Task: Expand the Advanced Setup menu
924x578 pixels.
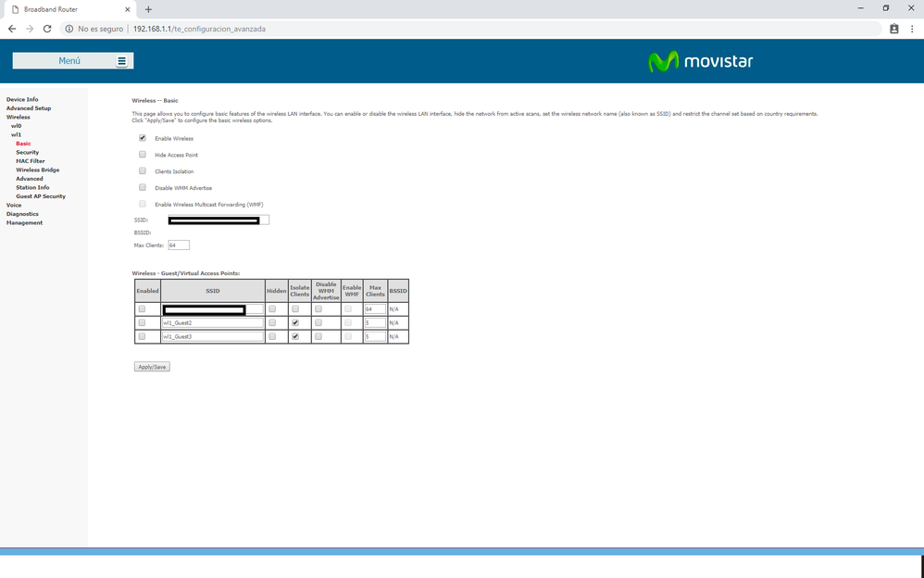Action: (29, 108)
